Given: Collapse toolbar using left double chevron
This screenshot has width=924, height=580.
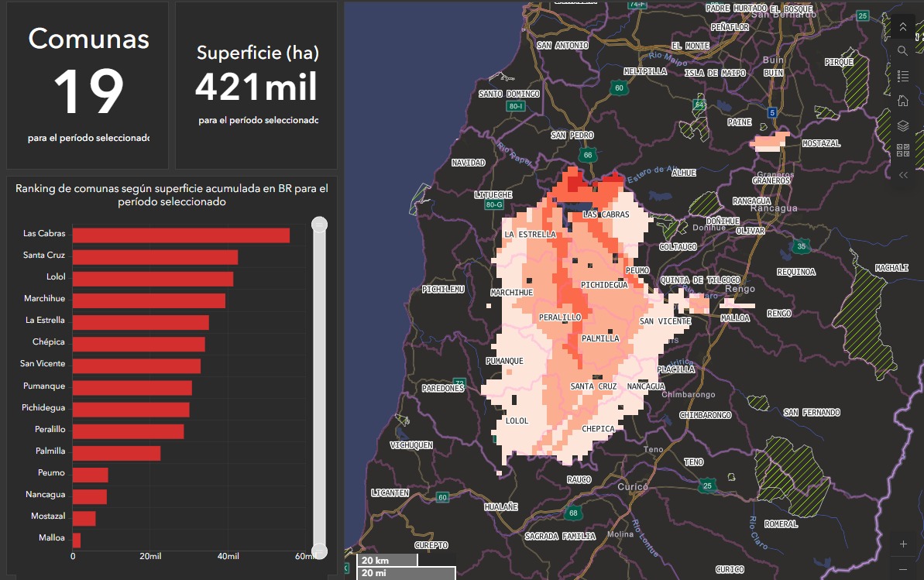Looking at the screenshot, I should 902,175.
